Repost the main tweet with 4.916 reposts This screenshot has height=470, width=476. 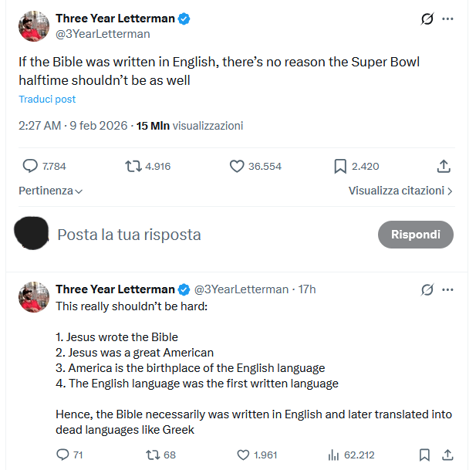coord(133,166)
